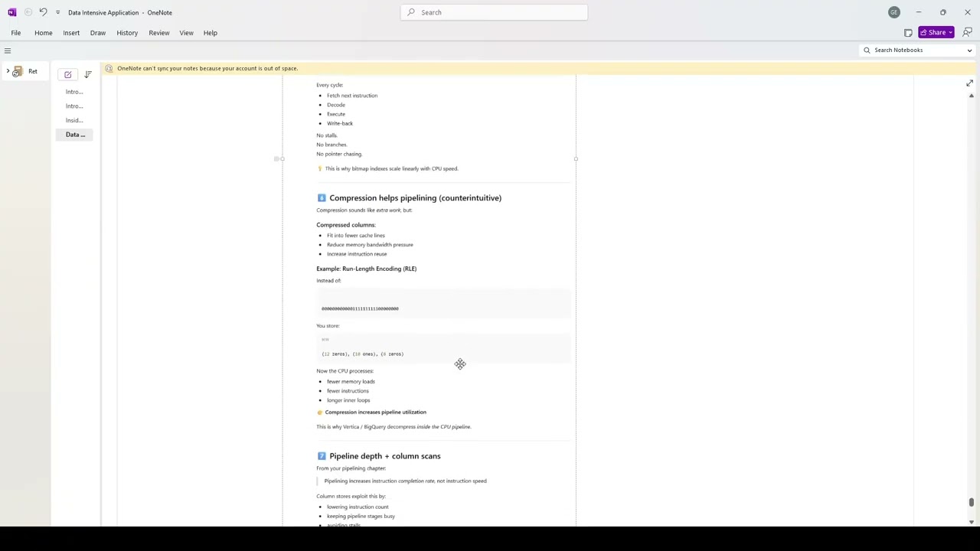Click the out of space sync message
The image size is (980, 551).
[x=207, y=68]
